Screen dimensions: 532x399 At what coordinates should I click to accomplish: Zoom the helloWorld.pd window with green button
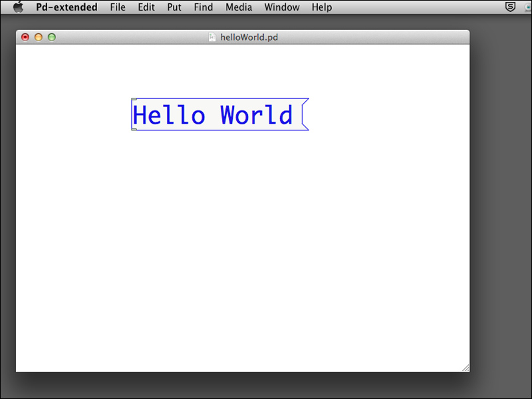tap(52, 37)
